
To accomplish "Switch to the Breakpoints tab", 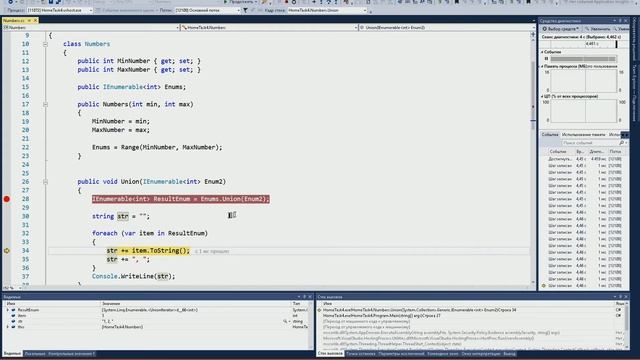I will point(360,353).
